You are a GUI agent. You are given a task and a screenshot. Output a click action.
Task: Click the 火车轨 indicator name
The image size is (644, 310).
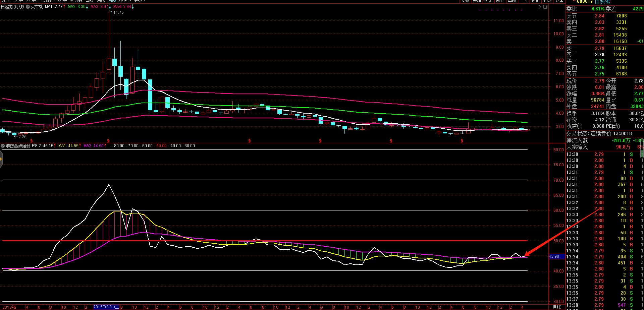37,7
